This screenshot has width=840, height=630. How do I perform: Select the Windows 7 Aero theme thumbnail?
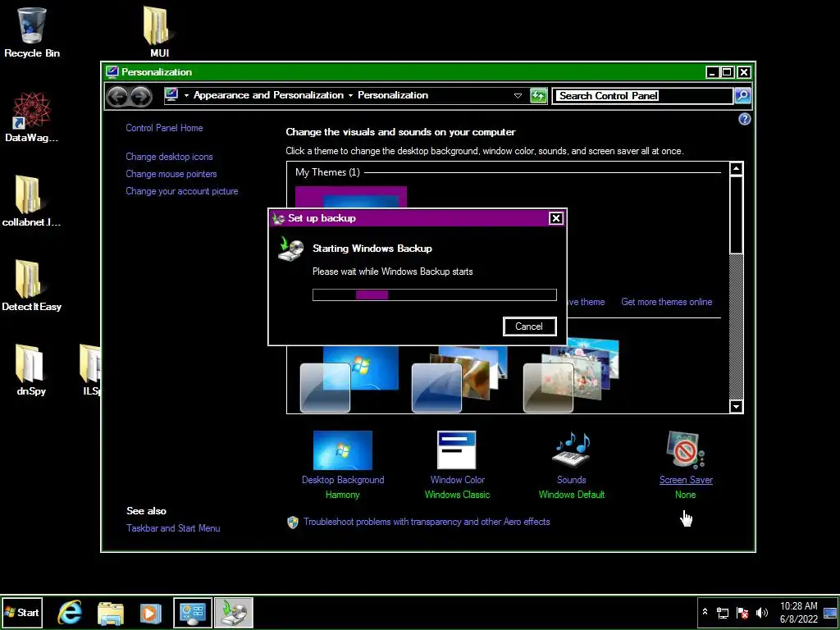[349, 379]
